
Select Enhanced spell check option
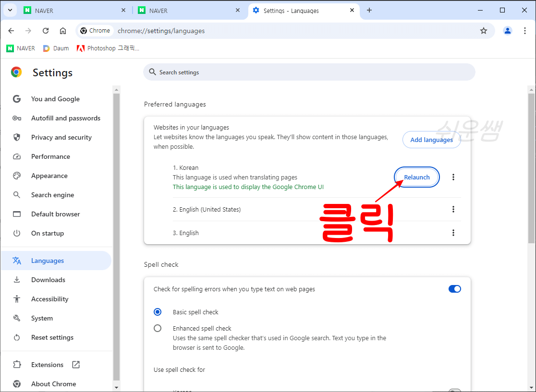pyautogui.click(x=158, y=328)
